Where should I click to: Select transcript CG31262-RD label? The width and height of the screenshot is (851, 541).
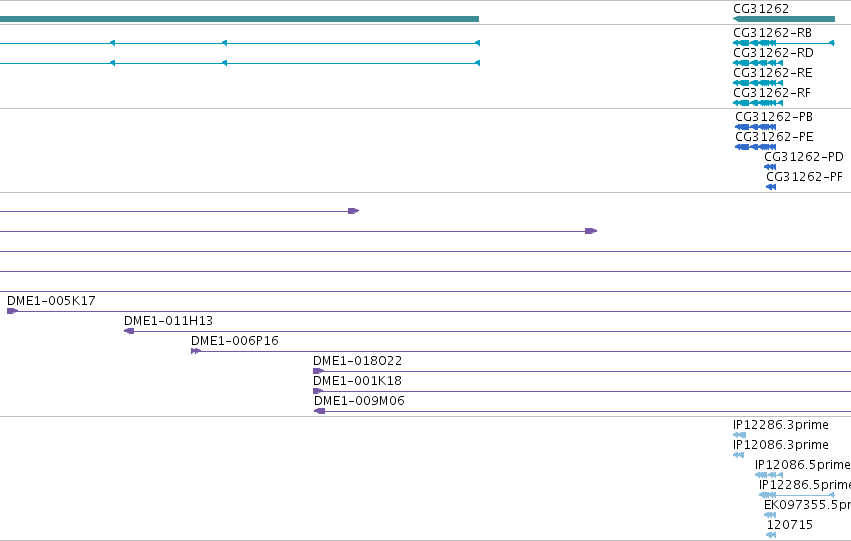coord(773,53)
